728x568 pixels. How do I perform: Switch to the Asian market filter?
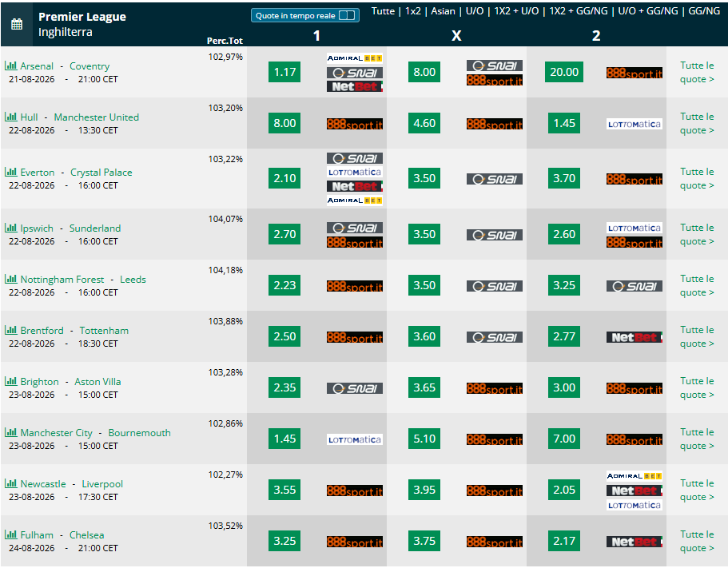click(443, 10)
